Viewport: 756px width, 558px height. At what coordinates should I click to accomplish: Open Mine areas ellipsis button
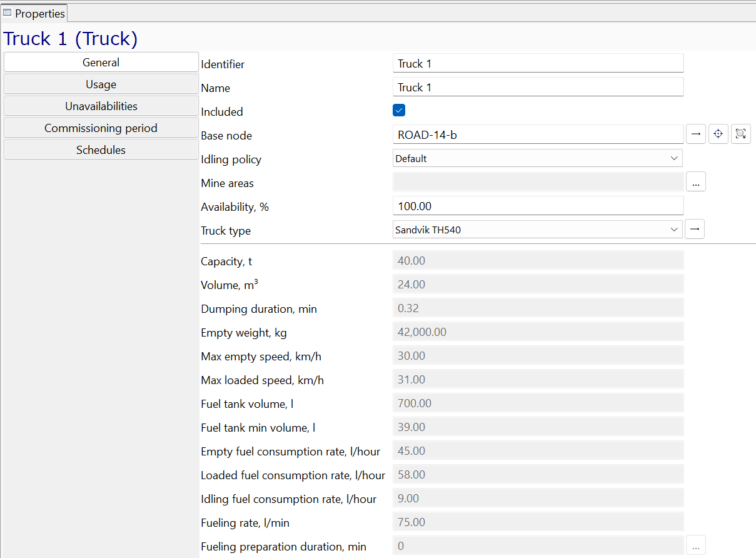(x=696, y=182)
